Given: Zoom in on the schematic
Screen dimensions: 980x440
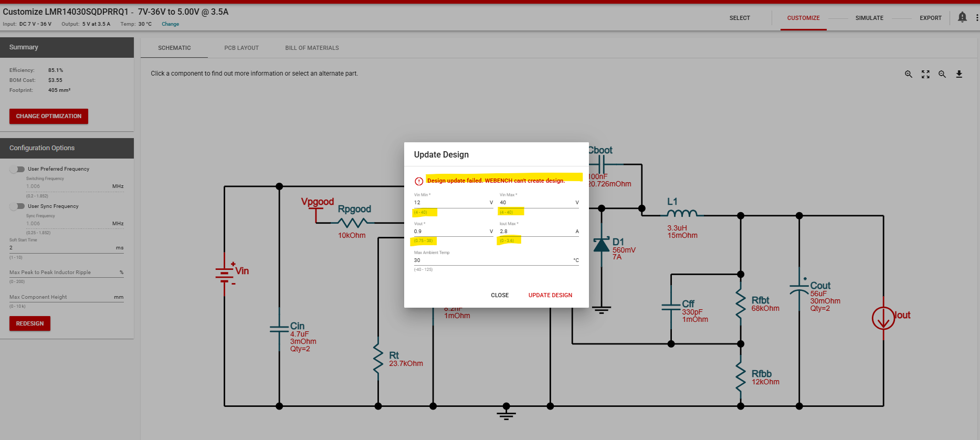Looking at the screenshot, I should coord(909,75).
